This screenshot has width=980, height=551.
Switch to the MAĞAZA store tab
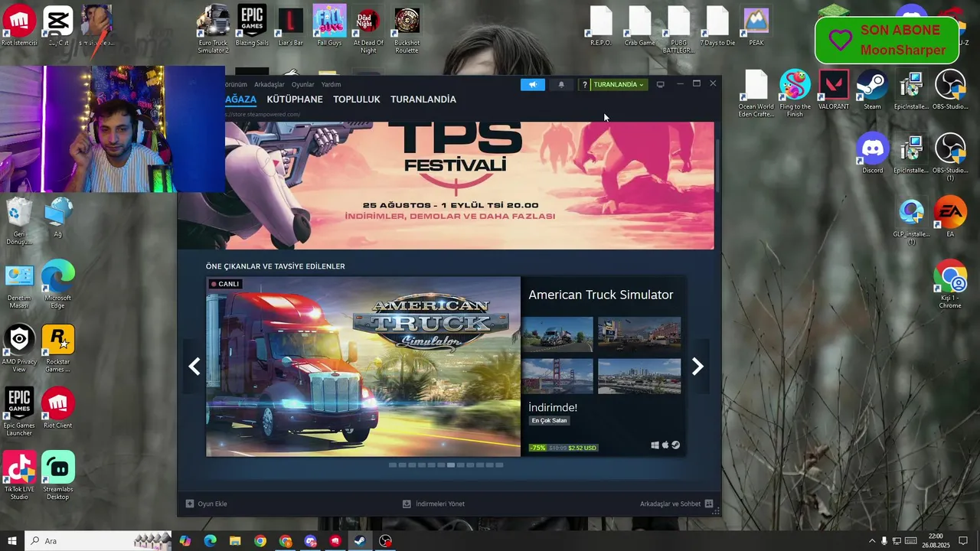[x=240, y=99]
